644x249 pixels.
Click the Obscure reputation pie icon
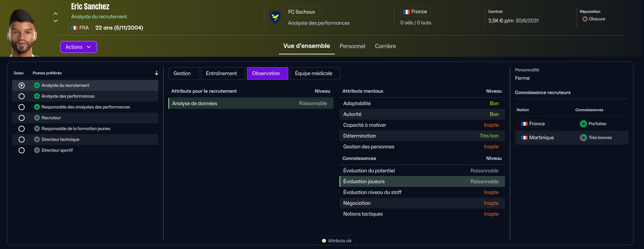pyautogui.click(x=585, y=19)
